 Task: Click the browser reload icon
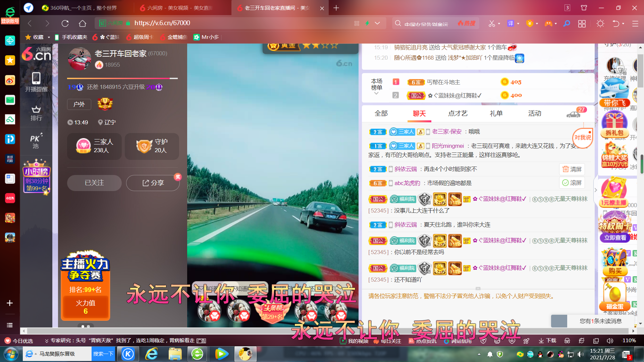(x=65, y=23)
